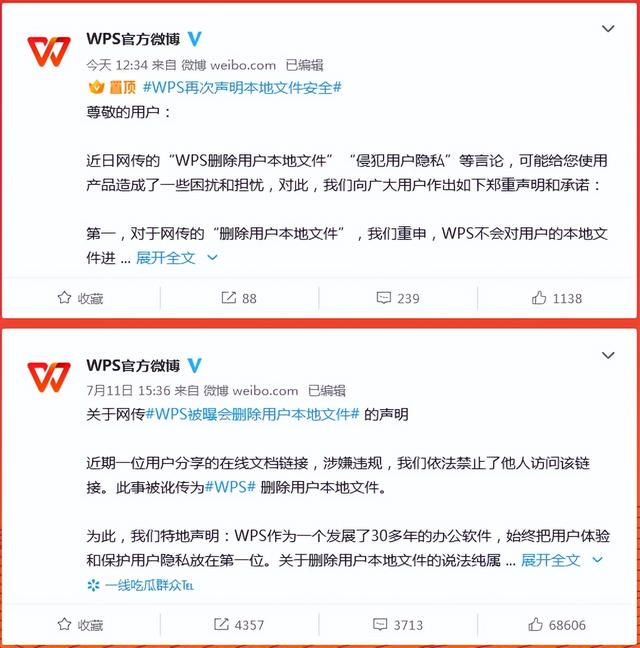Screen dimensions: 640x648
Task: Open comments icon showing 239
Action: click(x=384, y=298)
